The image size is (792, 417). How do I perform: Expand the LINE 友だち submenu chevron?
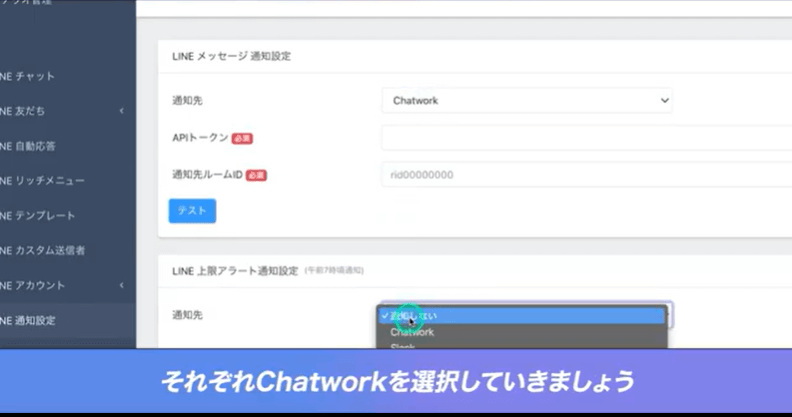pos(121,111)
